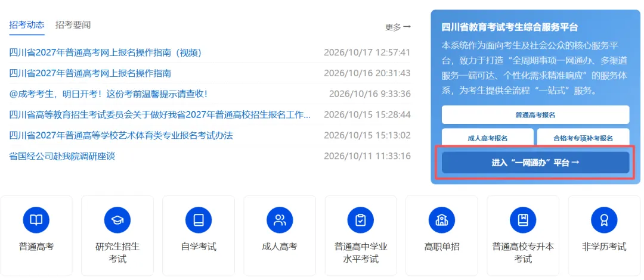Switch to the 招考要闻 tab
This screenshot has width=644, height=280.
point(73,24)
